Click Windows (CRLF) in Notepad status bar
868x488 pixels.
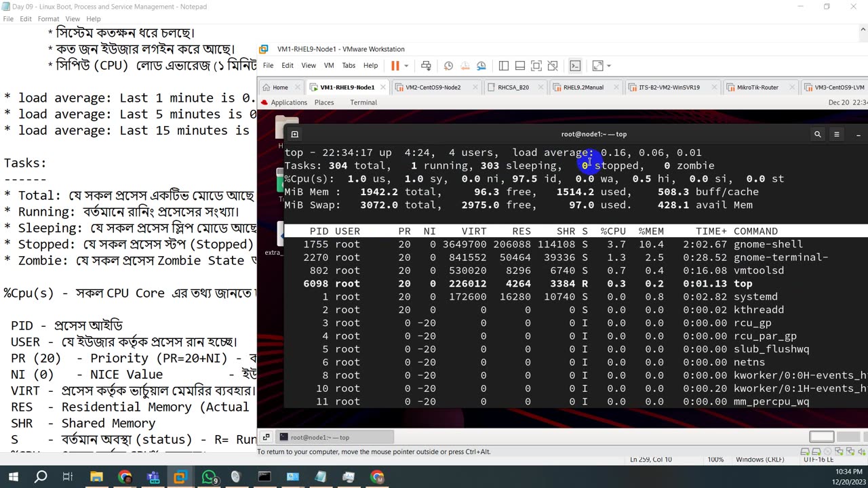coord(760,460)
